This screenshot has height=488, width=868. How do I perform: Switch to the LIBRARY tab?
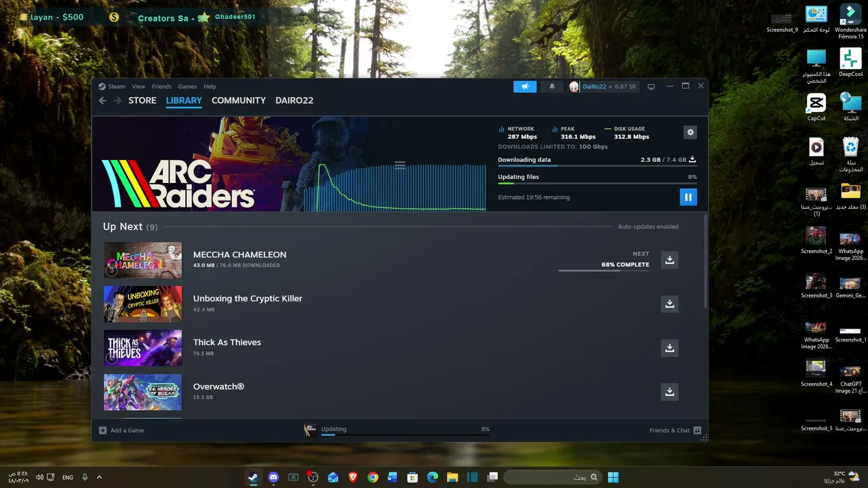point(184,100)
